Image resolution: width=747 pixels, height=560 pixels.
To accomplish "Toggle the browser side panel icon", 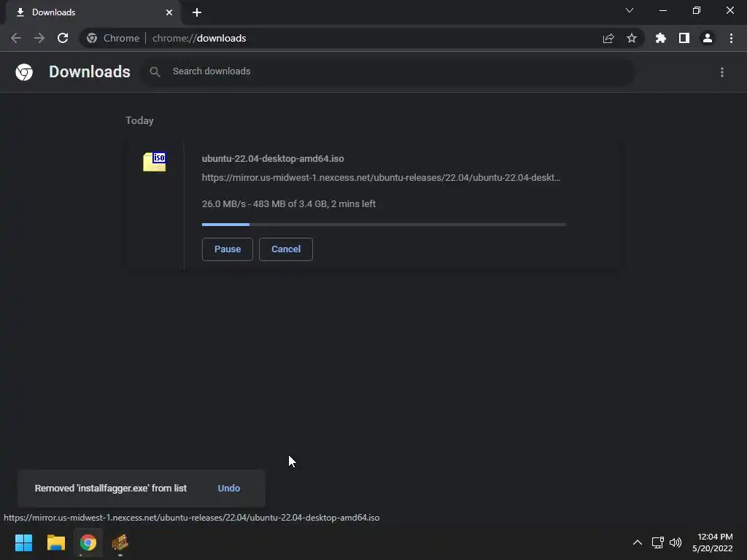I will [x=684, y=38].
